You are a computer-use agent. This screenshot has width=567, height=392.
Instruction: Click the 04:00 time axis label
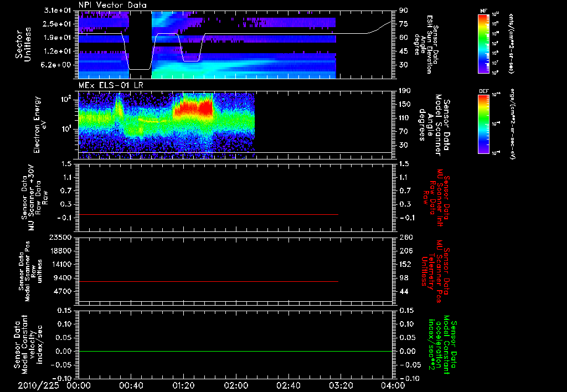(393, 386)
